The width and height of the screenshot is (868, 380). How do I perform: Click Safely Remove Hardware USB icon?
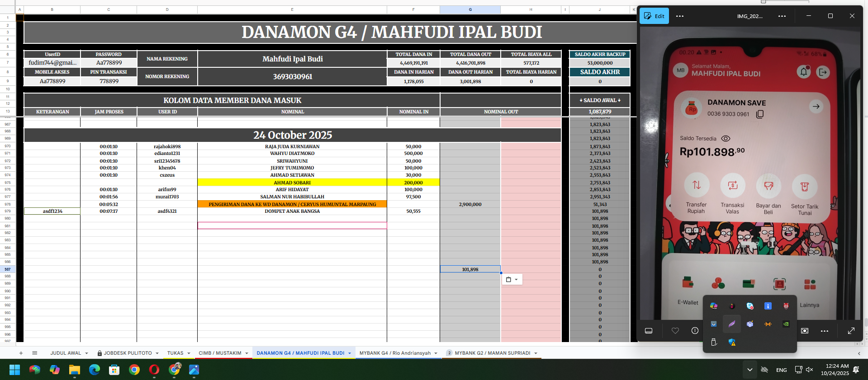714,342
